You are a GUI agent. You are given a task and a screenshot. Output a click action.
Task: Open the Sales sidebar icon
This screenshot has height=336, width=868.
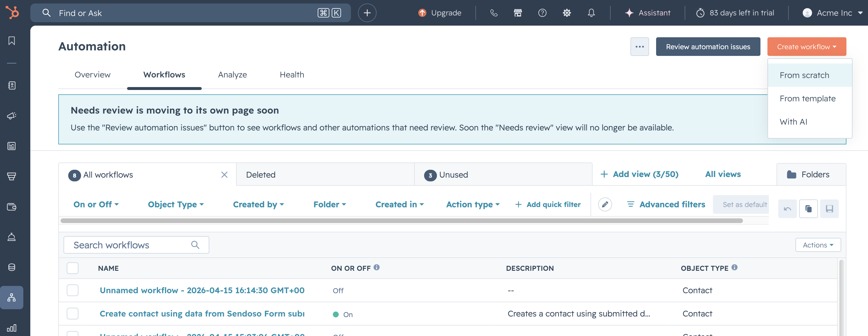tap(12, 176)
